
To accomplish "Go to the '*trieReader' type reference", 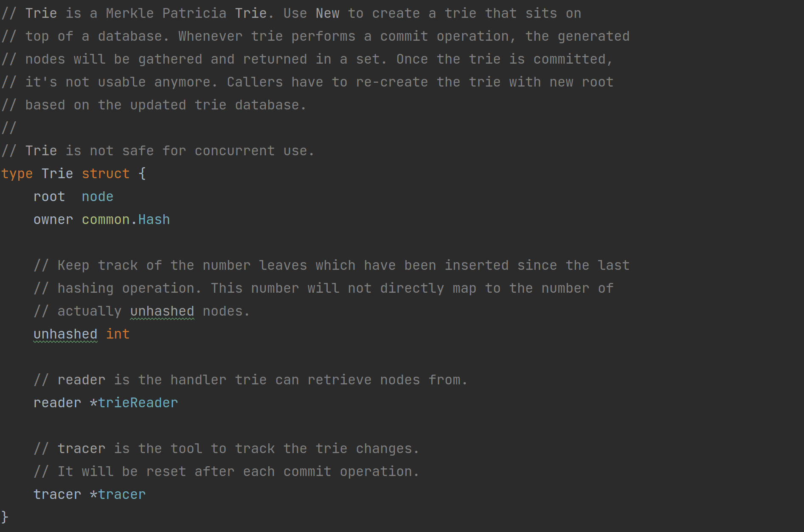I will (134, 403).
